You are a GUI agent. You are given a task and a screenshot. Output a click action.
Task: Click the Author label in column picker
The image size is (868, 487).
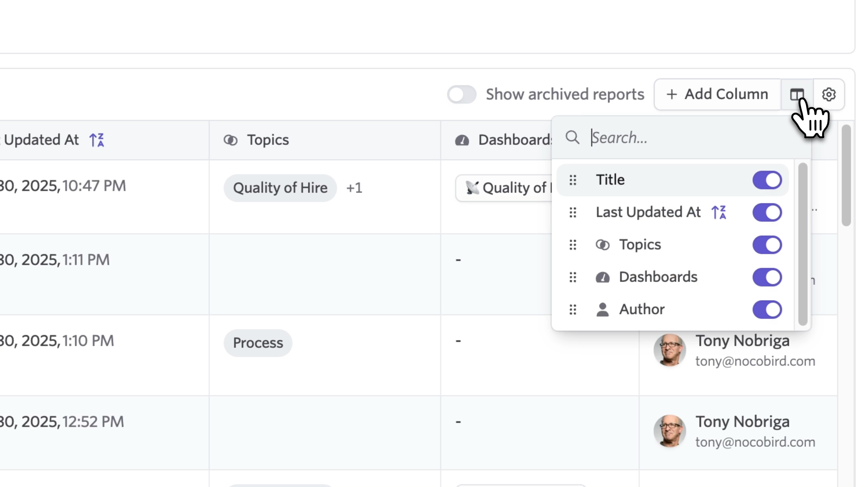[x=642, y=309]
